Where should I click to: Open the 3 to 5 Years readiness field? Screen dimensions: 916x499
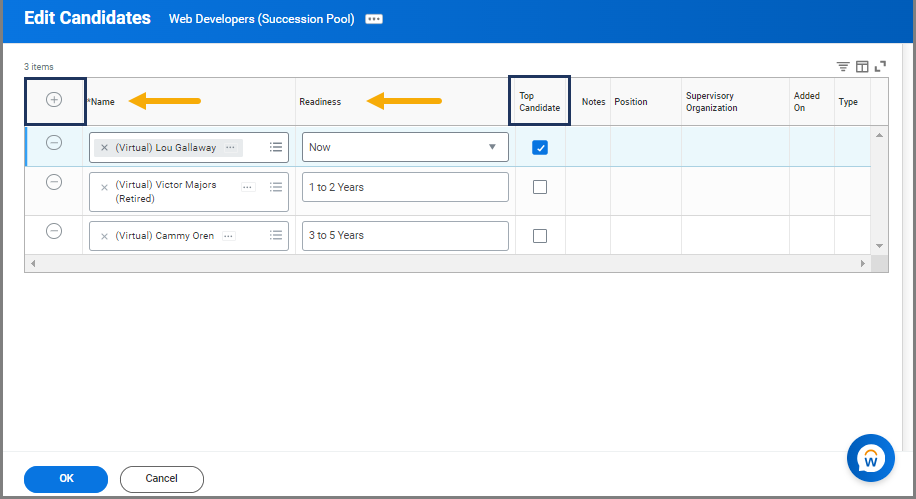(405, 236)
